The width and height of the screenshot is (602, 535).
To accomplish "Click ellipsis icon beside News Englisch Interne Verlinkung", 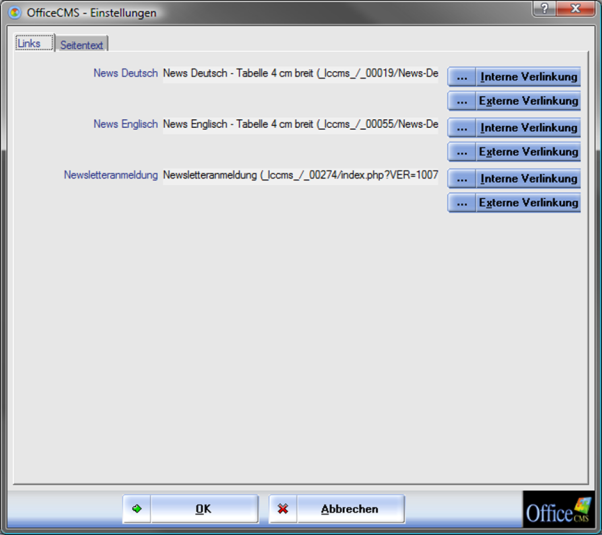I will [x=462, y=128].
